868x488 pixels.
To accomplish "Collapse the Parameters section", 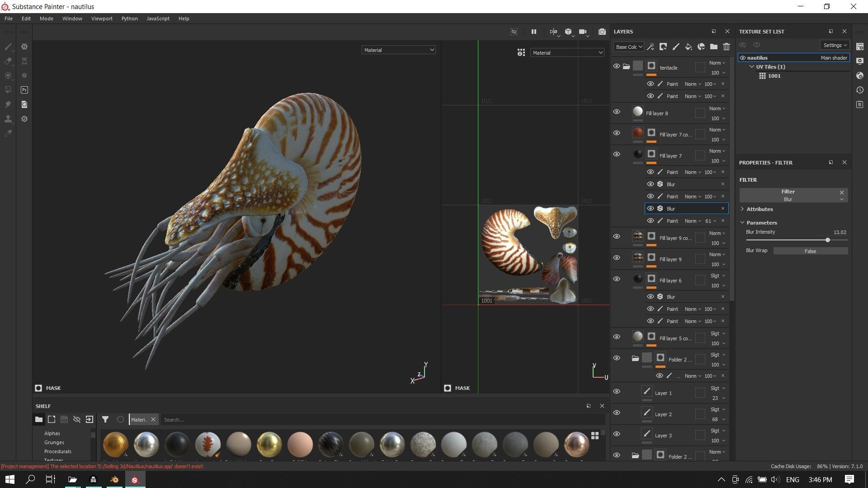I will [x=742, y=223].
